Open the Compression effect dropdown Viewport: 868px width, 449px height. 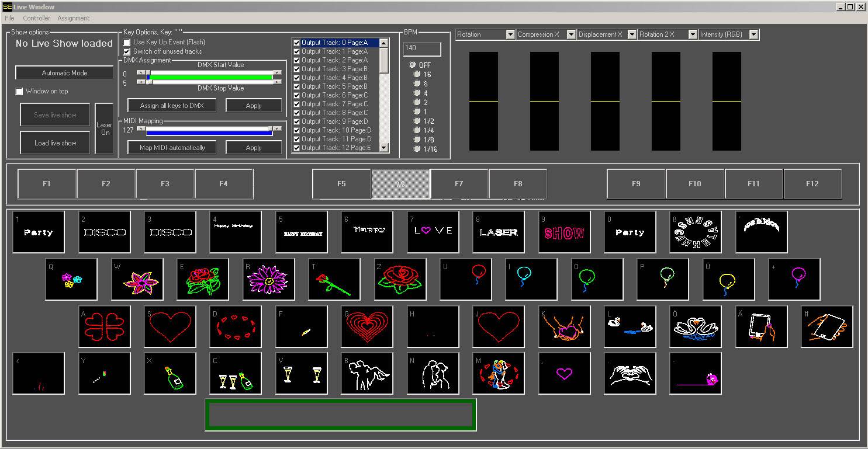click(571, 34)
